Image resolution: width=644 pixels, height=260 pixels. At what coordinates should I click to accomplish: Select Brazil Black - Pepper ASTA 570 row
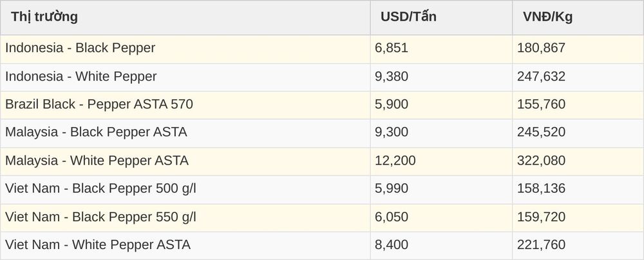point(322,105)
